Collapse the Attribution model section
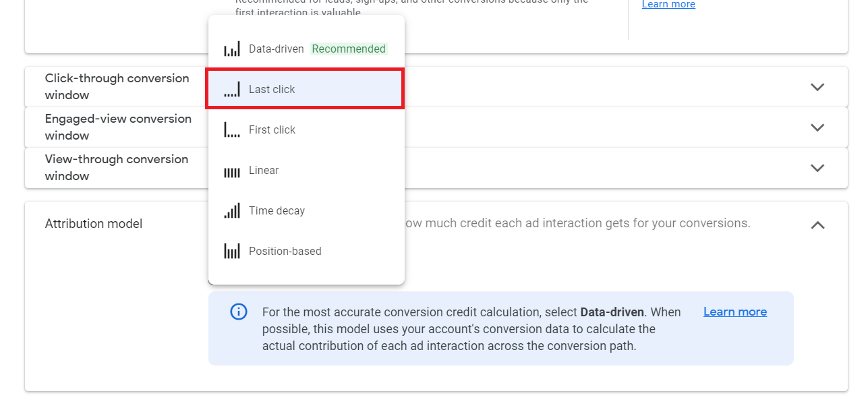The height and width of the screenshot is (406, 868). pos(817,225)
